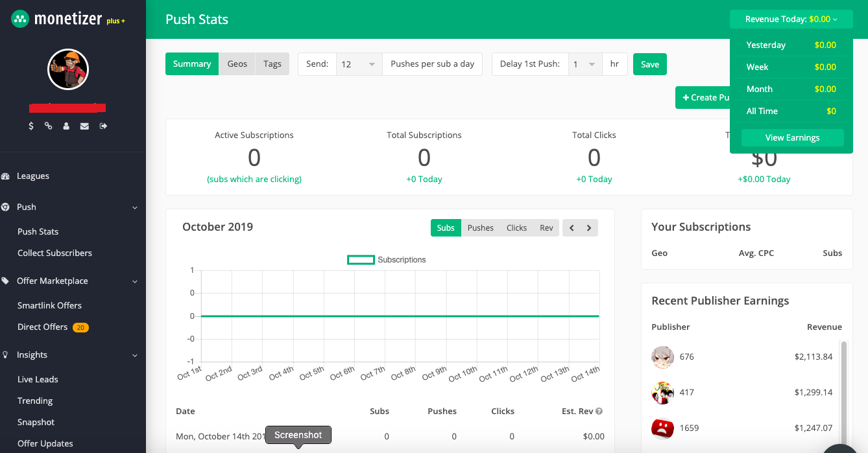Open Offer Updates in the sidebar
The width and height of the screenshot is (868, 453).
45,443
